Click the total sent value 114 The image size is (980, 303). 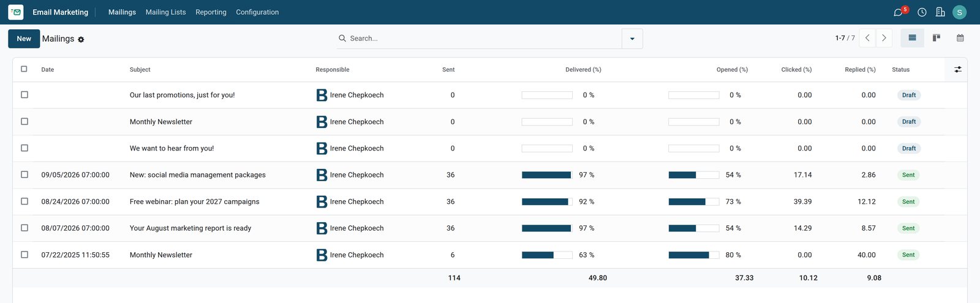click(454, 278)
